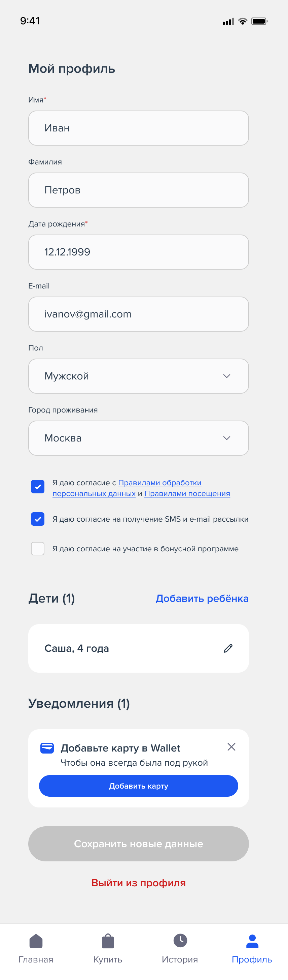Tap the battery icon in the status bar

(259, 21)
